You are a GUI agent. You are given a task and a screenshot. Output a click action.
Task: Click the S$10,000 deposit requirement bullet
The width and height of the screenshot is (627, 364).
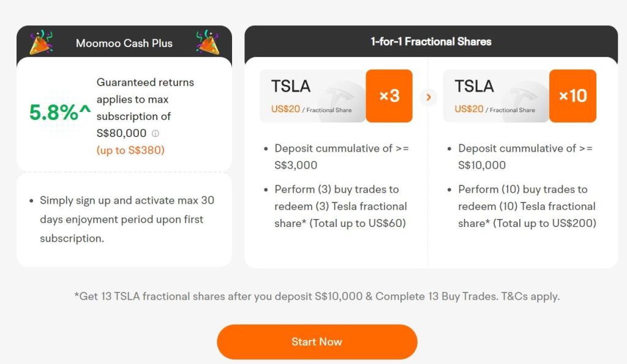525,157
